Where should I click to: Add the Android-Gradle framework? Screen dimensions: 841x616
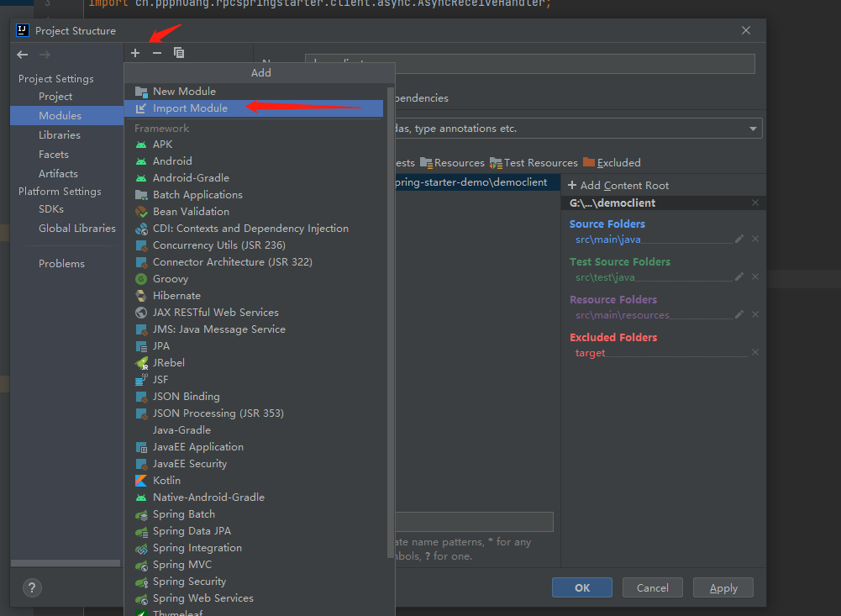click(254, 177)
